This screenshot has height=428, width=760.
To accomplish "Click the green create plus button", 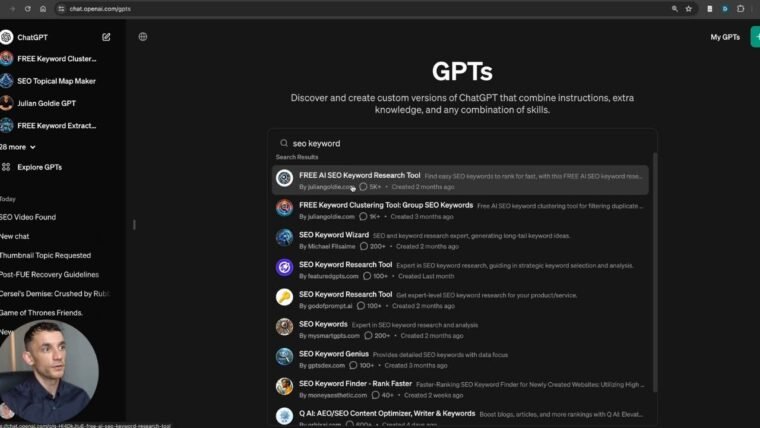I will (x=756, y=37).
